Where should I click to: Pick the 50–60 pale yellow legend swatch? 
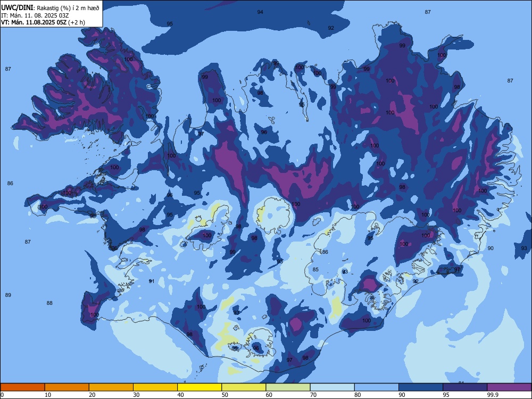coord(244,387)
